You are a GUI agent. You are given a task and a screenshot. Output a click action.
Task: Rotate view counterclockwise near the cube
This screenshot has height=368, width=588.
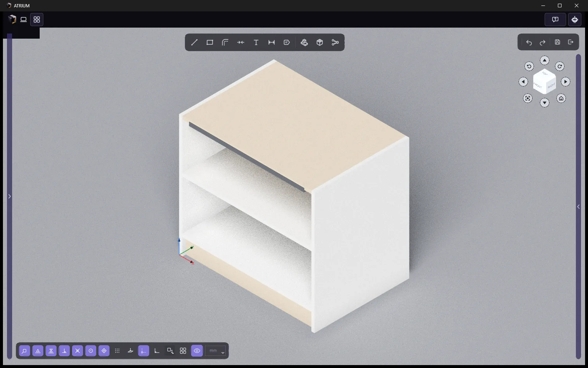(x=529, y=66)
